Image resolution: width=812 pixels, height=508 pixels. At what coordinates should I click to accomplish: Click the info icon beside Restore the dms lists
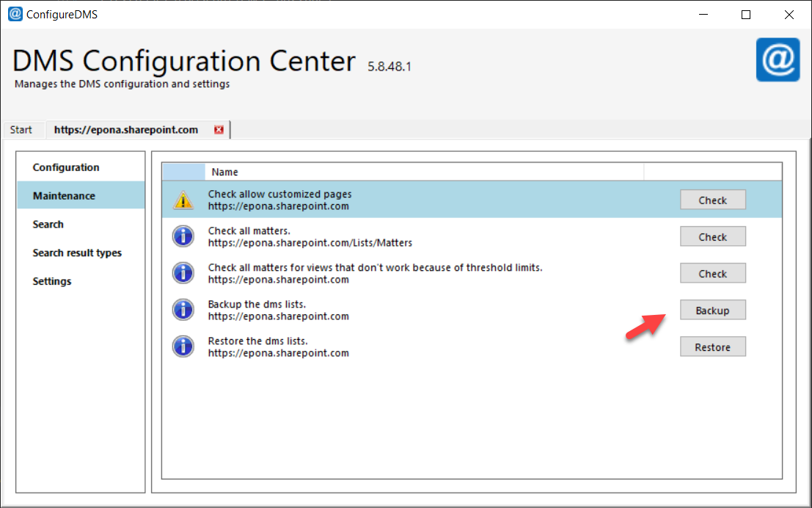pyautogui.click(x=183, y=346)
